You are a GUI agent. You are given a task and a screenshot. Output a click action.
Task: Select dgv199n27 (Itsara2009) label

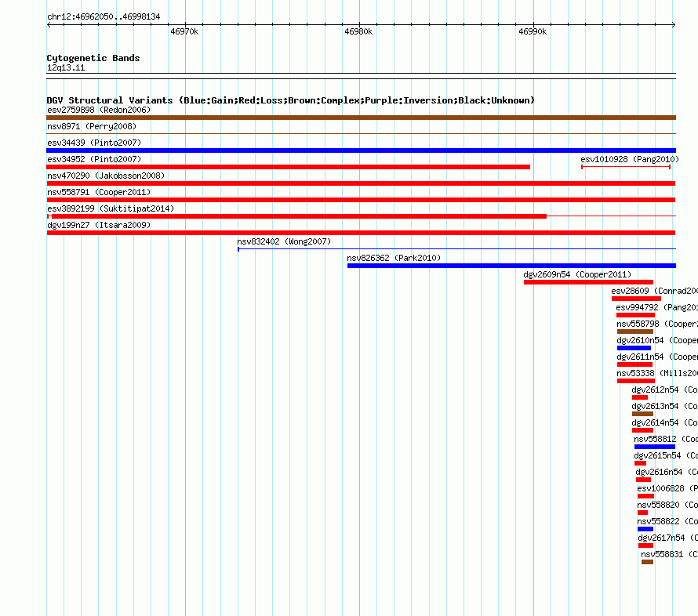click(99, 225)
